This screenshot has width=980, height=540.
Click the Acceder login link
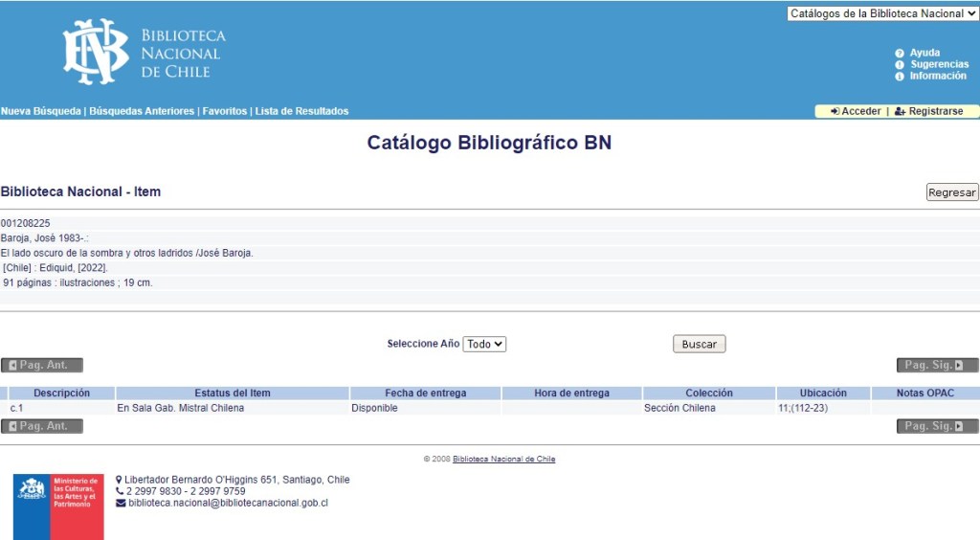[856, 111]
